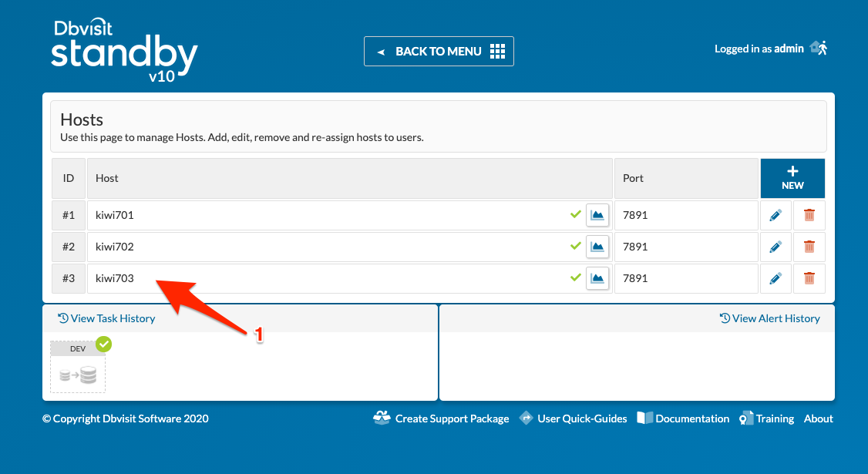
Task: Edit host kiwi703 with the pencil icon
Action: 775,278
